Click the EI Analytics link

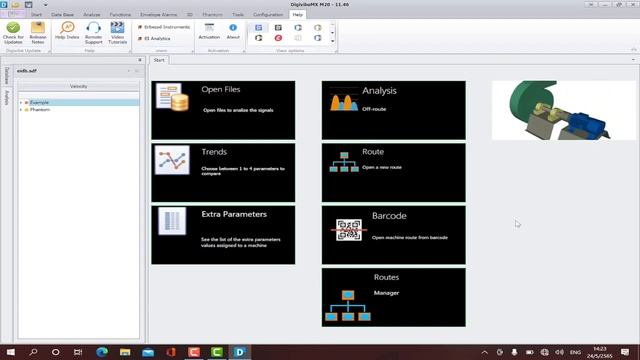[154, 38]
